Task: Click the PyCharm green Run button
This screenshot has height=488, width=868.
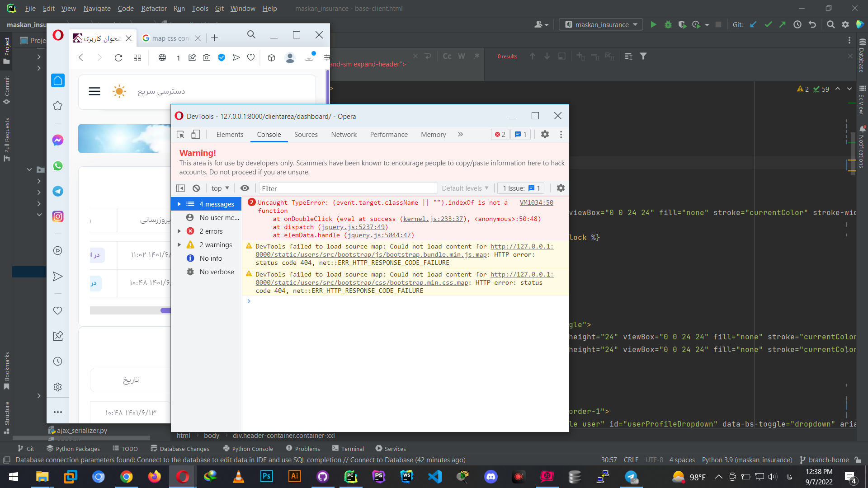Action: pyautogui.click(x=653, y=25)
